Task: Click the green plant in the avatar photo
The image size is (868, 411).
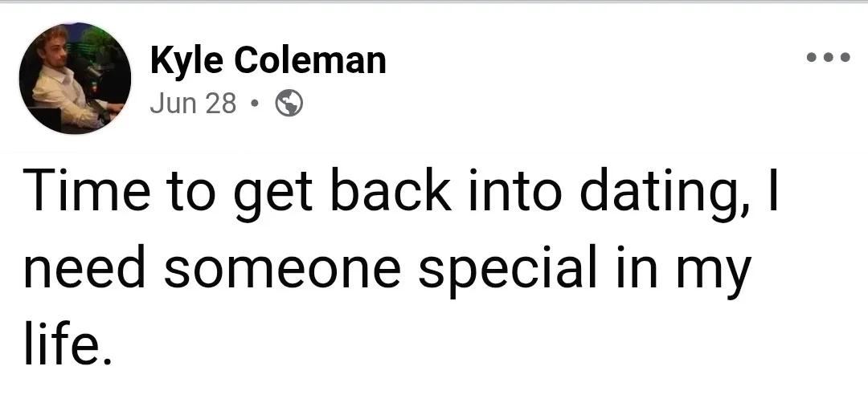Action: (x=102, y=45)
